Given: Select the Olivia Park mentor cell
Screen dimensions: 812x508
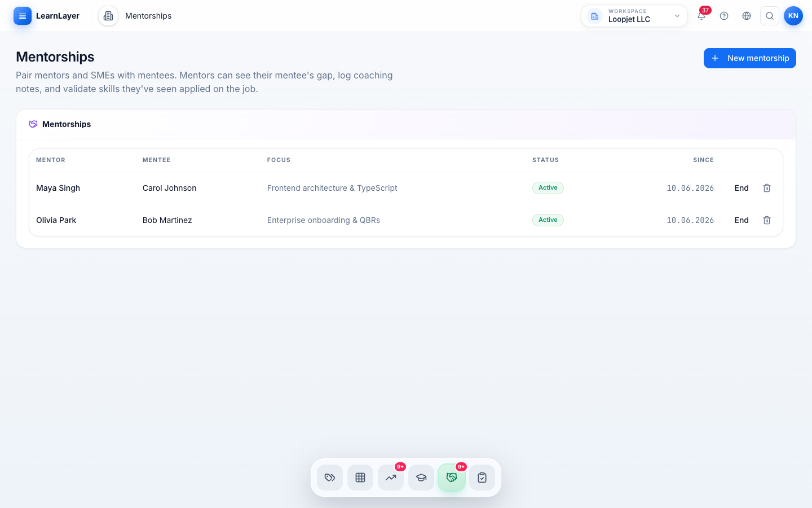Looking at the screenshot, I should coord(56,220).
